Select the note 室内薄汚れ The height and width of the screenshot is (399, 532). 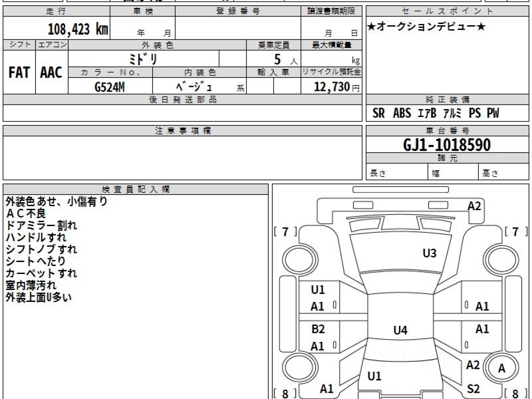(x=31, y=285)
